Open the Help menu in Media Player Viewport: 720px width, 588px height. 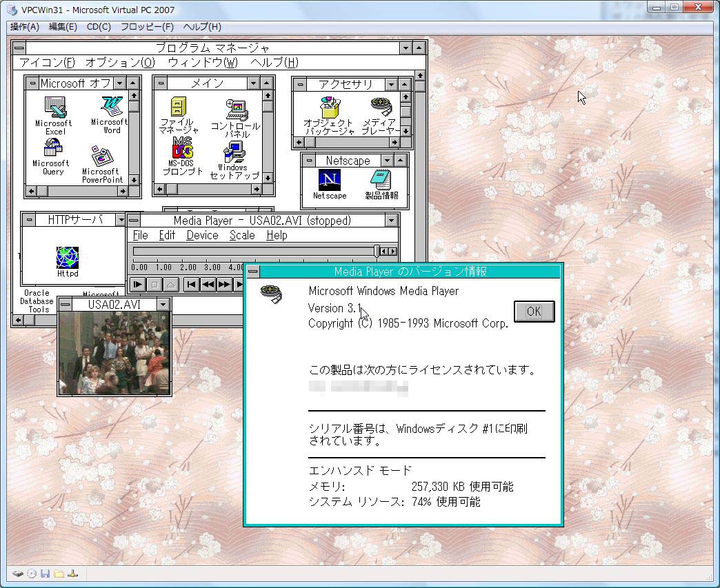pyautogui.click(x=277, y=236)
